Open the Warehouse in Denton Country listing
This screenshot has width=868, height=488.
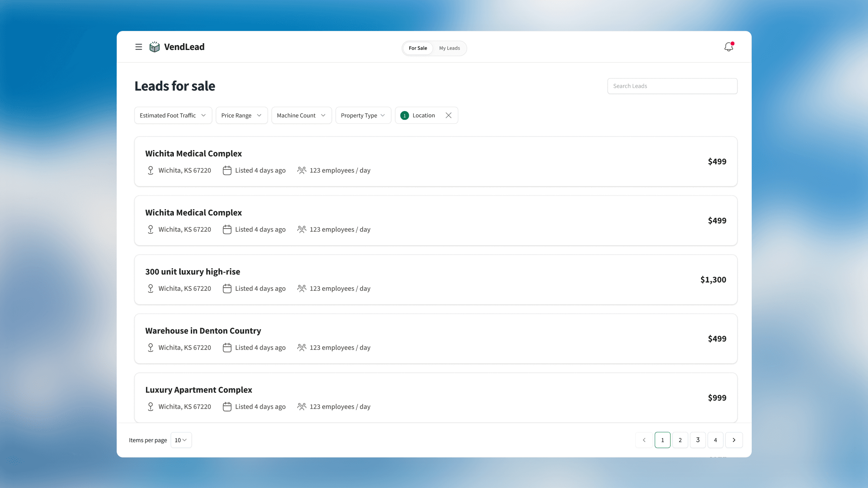click(203, 330)
